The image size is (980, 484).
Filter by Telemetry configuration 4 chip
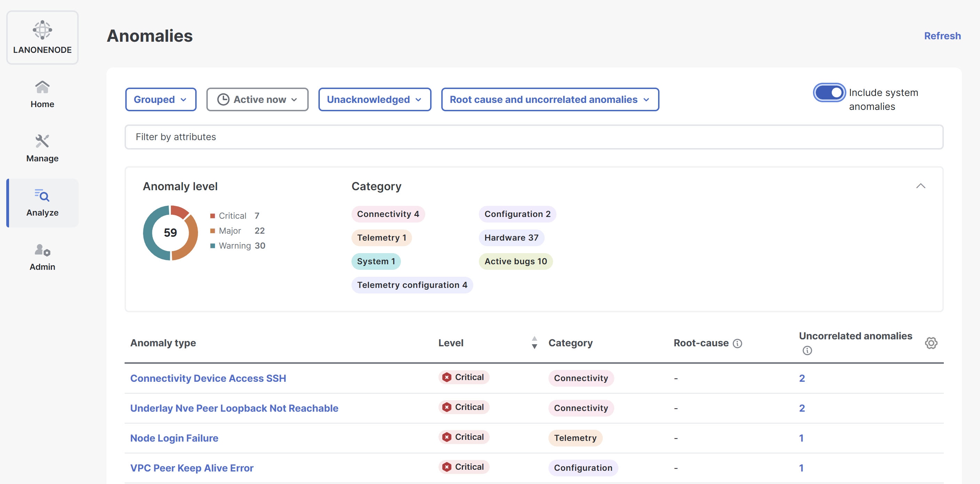click(412, 285)
